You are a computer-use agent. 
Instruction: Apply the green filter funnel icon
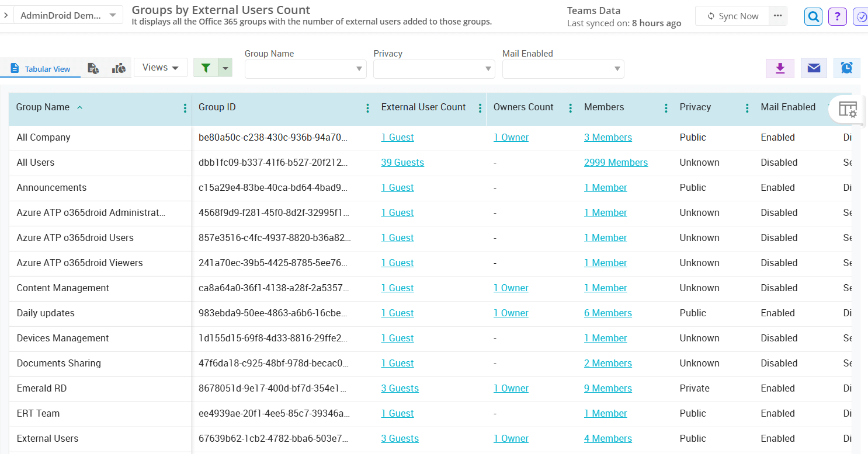coord(206,68)
